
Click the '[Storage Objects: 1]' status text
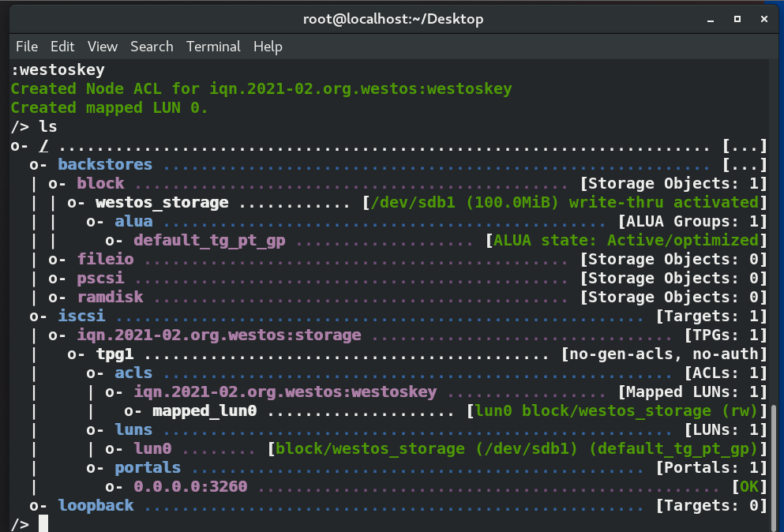[x=673, y=183]
